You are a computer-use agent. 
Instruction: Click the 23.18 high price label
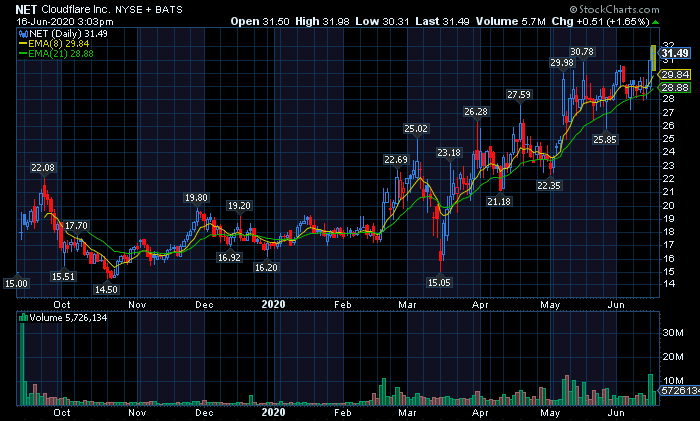(449, 153)
